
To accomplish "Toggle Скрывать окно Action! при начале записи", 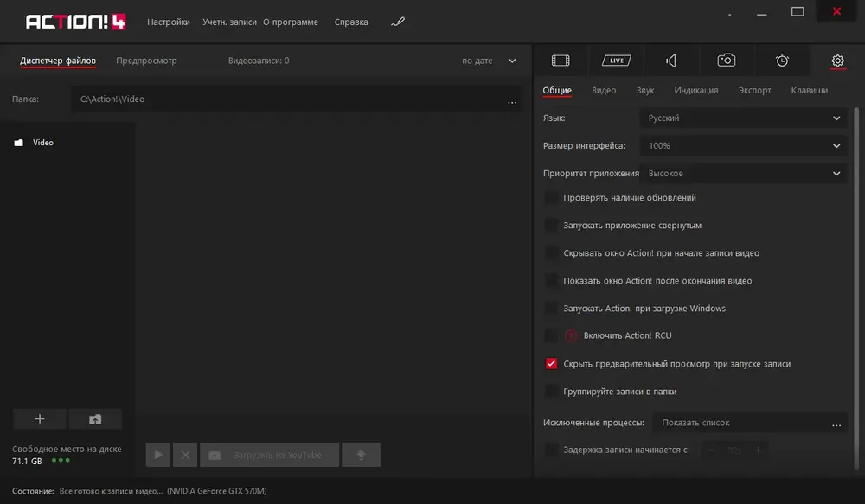I will tap(551, 252).
